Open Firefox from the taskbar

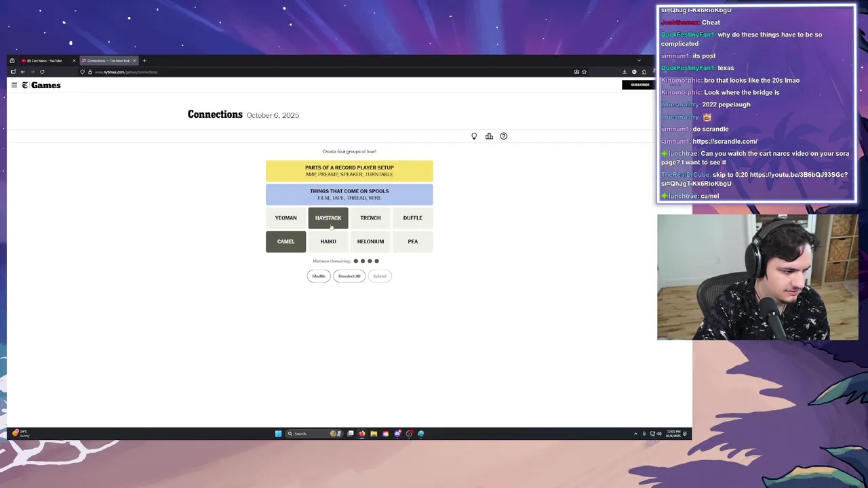click(x=362, y=434)
